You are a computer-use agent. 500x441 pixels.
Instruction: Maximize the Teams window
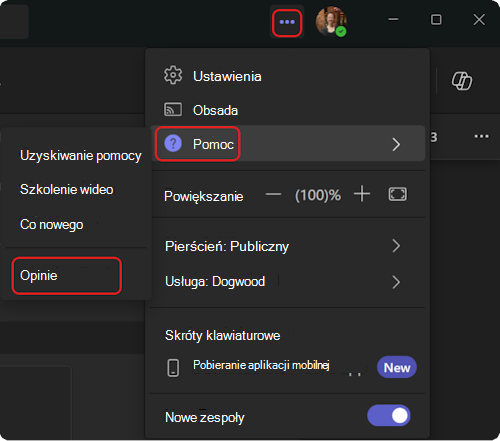436,19
